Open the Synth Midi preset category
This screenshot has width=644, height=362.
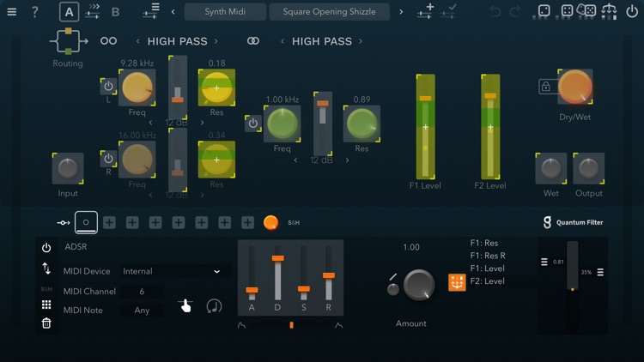point(225,11)
